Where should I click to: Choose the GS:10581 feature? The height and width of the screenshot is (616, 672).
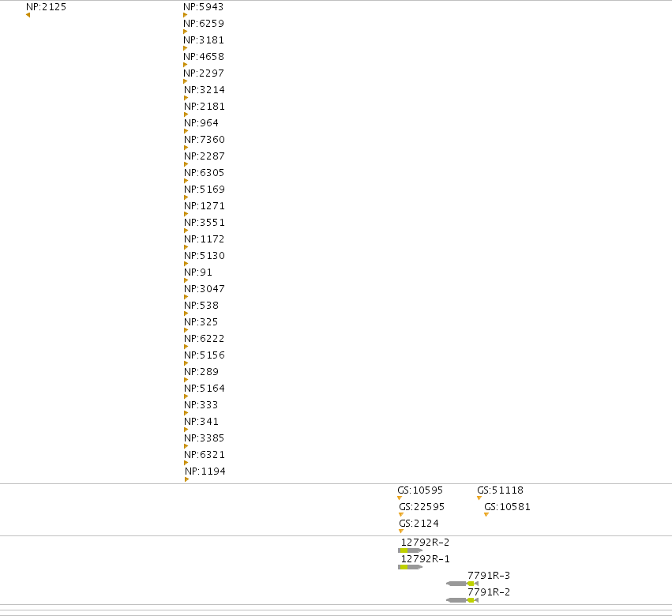click(508, 507)
